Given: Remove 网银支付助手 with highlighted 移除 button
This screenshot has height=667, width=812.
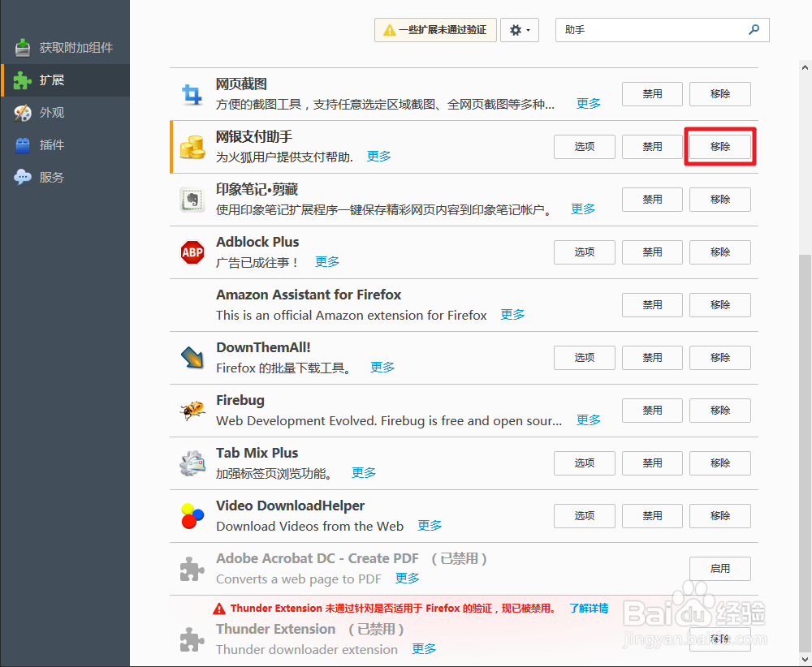Looking at the screenshot, I should [719, 146].
